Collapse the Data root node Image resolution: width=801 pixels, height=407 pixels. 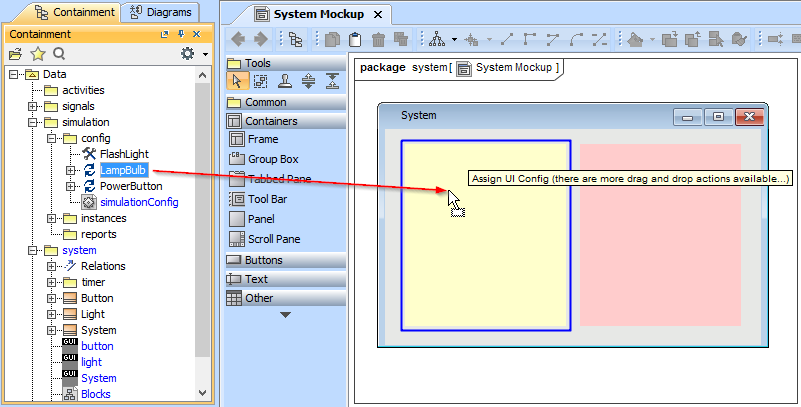(x=13, y=75)
